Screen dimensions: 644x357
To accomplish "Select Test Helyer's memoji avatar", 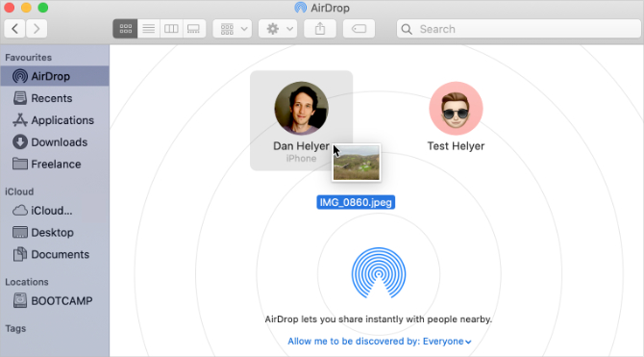I will pyautogui.click(x=456, y=108).
